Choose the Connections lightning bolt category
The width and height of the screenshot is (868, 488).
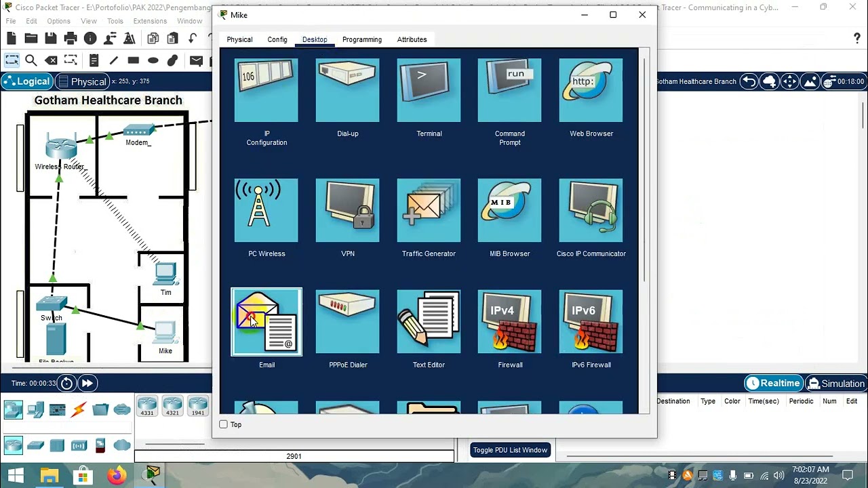tap(79, 409)
